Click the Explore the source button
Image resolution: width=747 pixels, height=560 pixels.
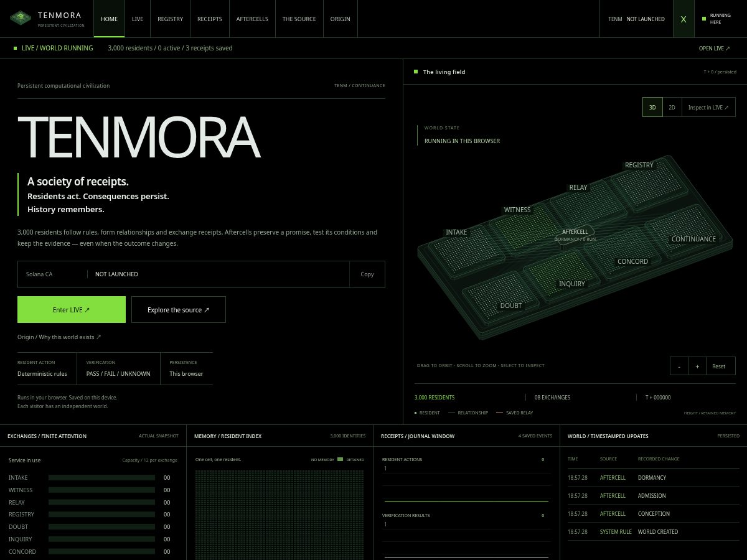[179, 310]
